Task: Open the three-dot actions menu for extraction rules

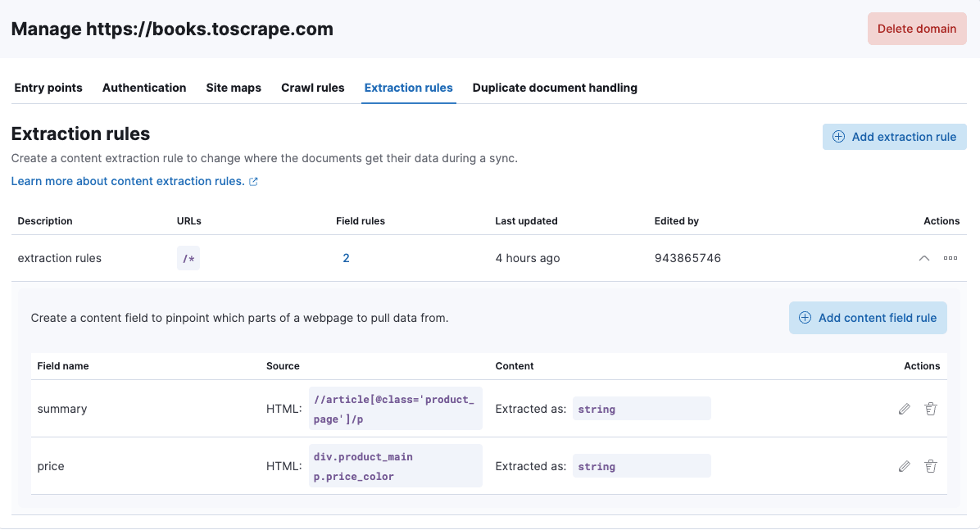Action: (951, 258)
